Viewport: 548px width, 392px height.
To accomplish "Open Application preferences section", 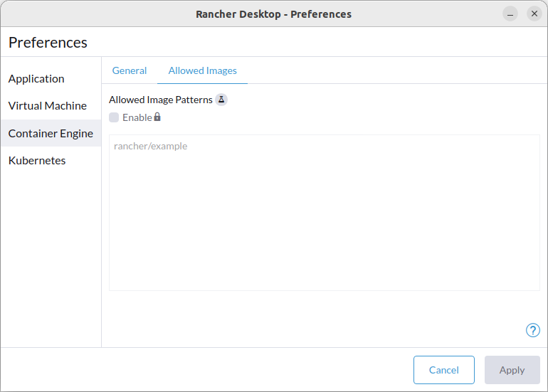I will point(51,78).
